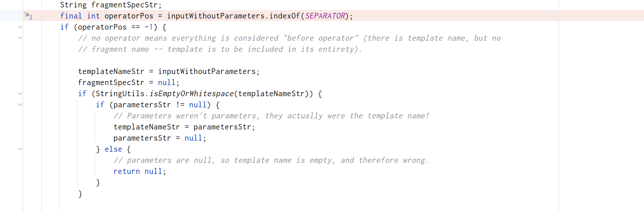Click the 'else' keyword
644x212 pixels.
pos(113,149)
